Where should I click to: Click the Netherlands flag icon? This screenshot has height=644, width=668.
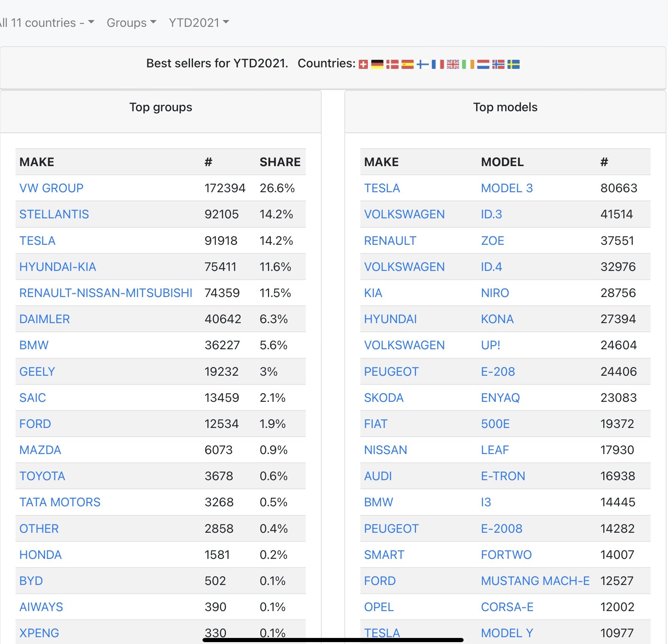(483, 64)
